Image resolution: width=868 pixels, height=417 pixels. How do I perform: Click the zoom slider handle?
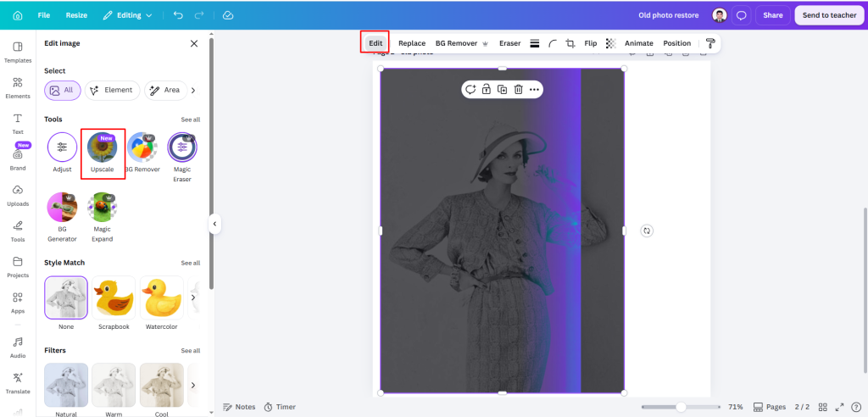click(x=681, y=407)
